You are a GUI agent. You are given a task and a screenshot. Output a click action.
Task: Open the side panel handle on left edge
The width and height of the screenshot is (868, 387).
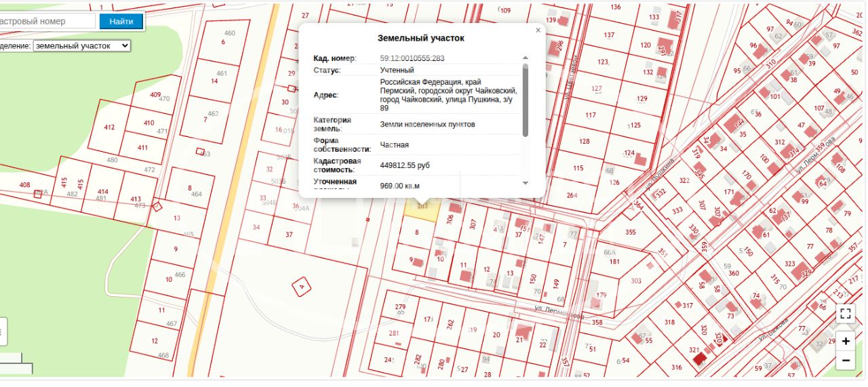(x=3, y=331)
